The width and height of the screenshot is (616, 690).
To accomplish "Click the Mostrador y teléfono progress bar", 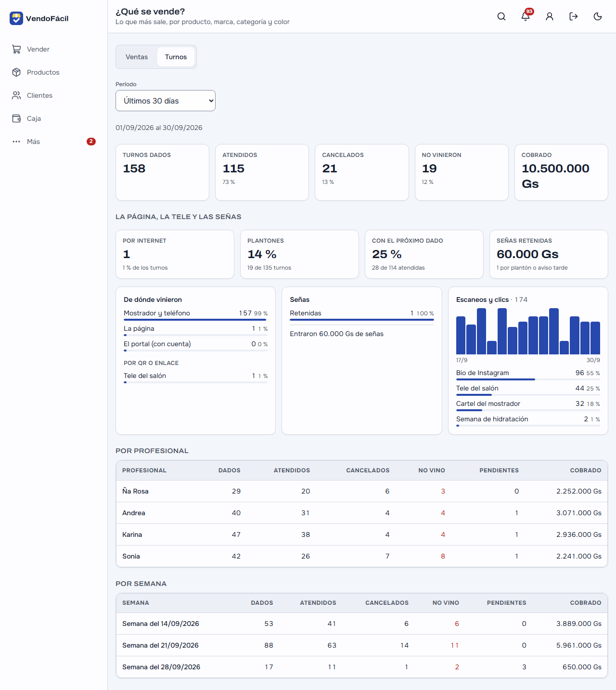I will click(x=195, y=320).
